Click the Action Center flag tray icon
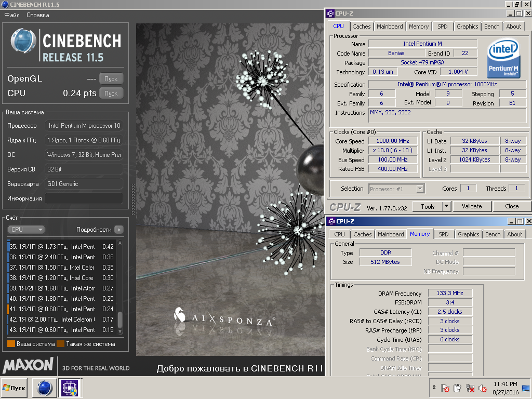Screen dimensions: 532x399 [x=445, y=388]
